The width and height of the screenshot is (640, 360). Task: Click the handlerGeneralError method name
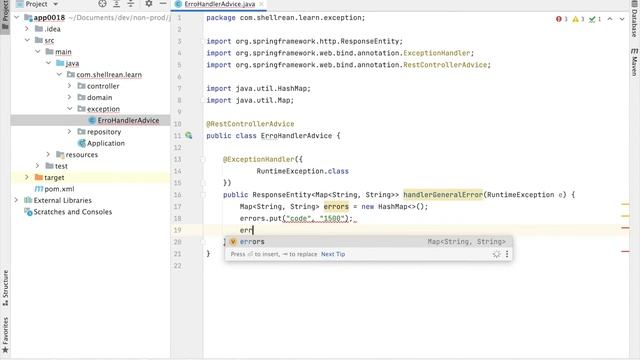[443, 195]
